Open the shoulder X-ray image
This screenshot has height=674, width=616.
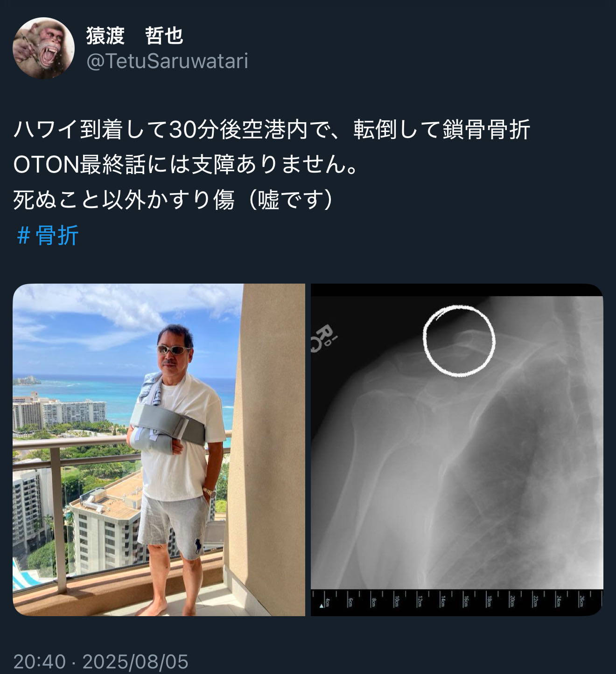pyautogui.click(x=457, y=450)
